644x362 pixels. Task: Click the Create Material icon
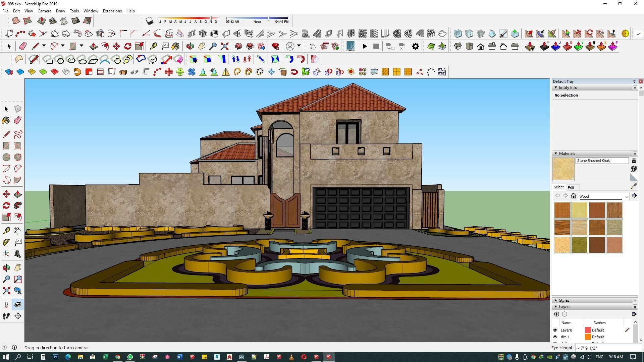tap(634, 169)
